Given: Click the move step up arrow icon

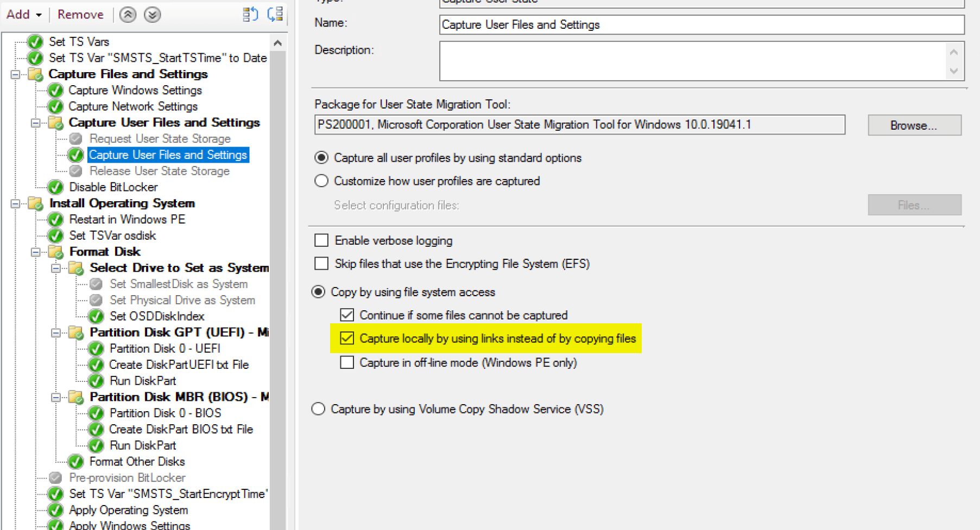Looking at the screenshot, I should point(128,15).
